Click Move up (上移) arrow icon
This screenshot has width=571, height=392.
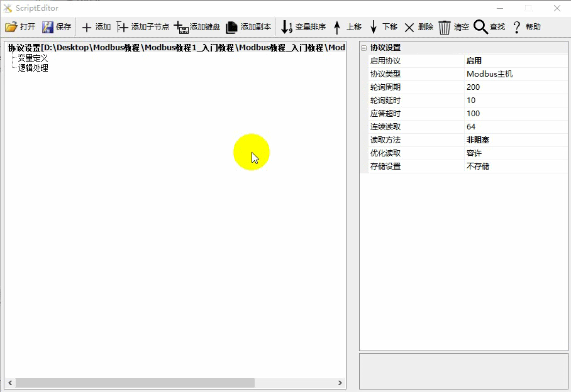[x=337, y=27]
